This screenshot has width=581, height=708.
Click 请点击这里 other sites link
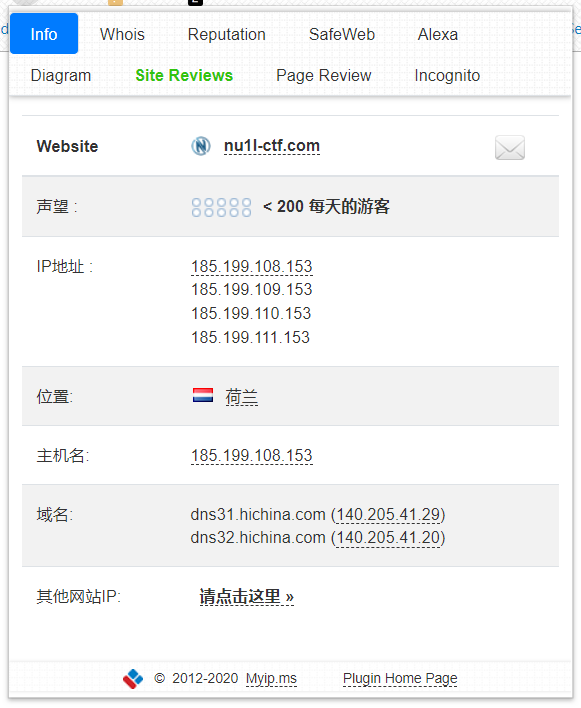246,596
